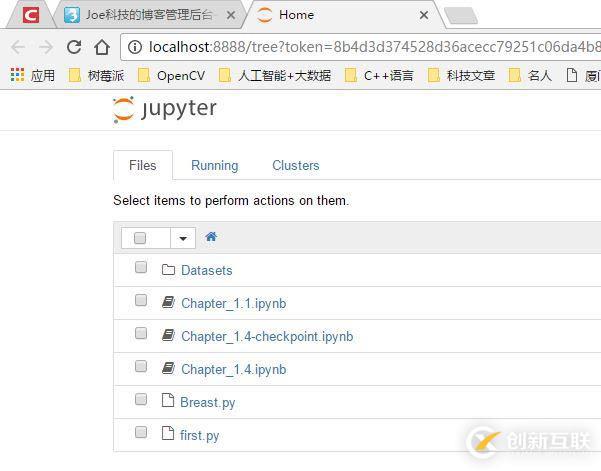Open a new browser tab
This screenshot has height=471, width=601.
[x=461, y=16]
